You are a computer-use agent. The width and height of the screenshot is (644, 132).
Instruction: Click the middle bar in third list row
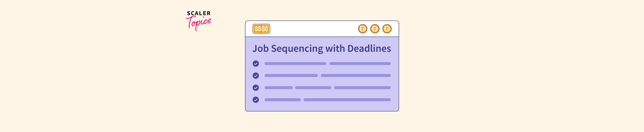(313, 88)
